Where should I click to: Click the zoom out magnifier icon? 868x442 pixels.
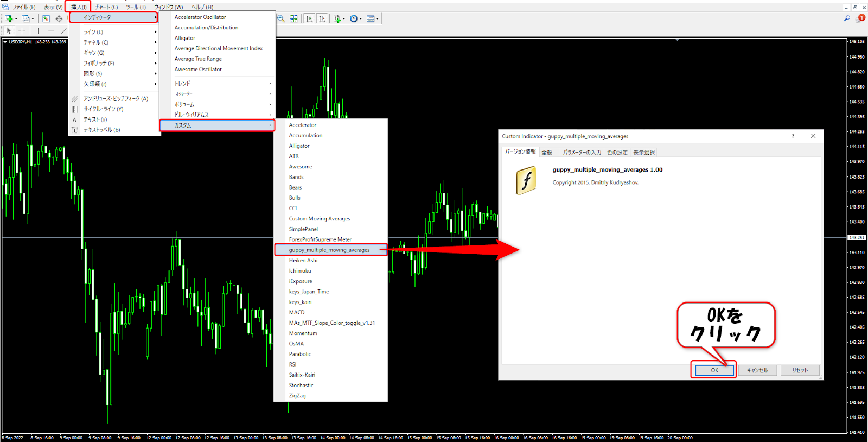pos(281,18)
